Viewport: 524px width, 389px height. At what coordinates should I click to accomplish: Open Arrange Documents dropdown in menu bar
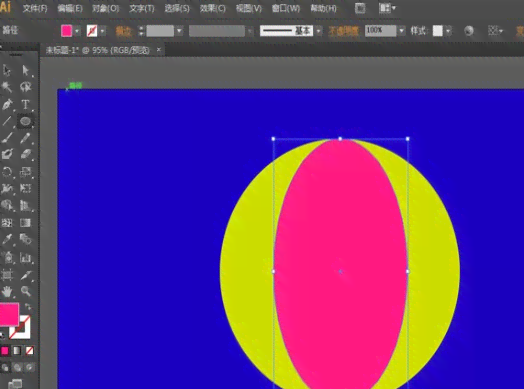click(387, 8)
